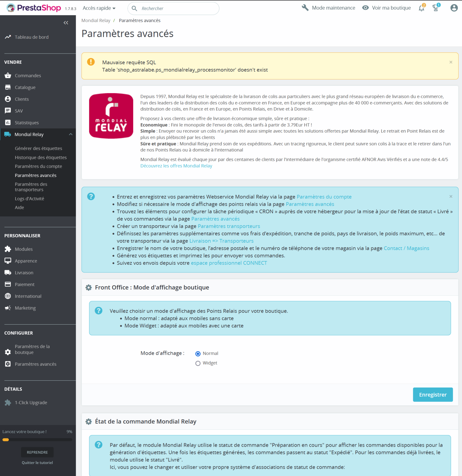Click the Front Office section gear icon

coord(88,287)
